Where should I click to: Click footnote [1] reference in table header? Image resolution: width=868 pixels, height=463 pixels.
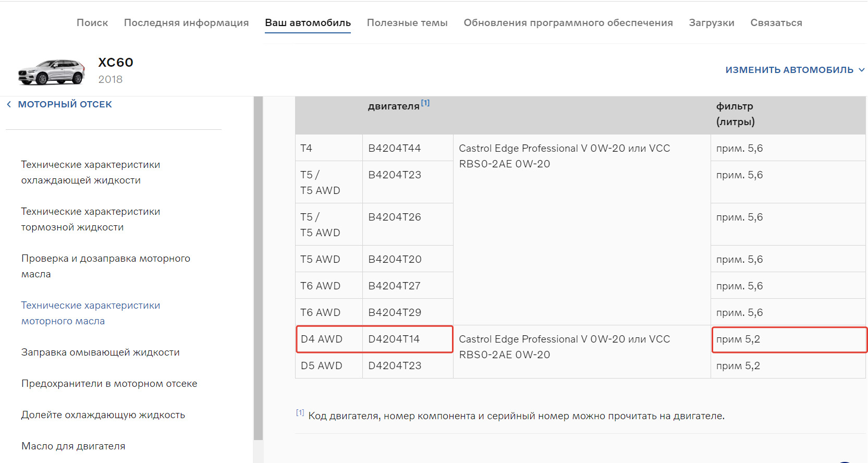(425, 103)
